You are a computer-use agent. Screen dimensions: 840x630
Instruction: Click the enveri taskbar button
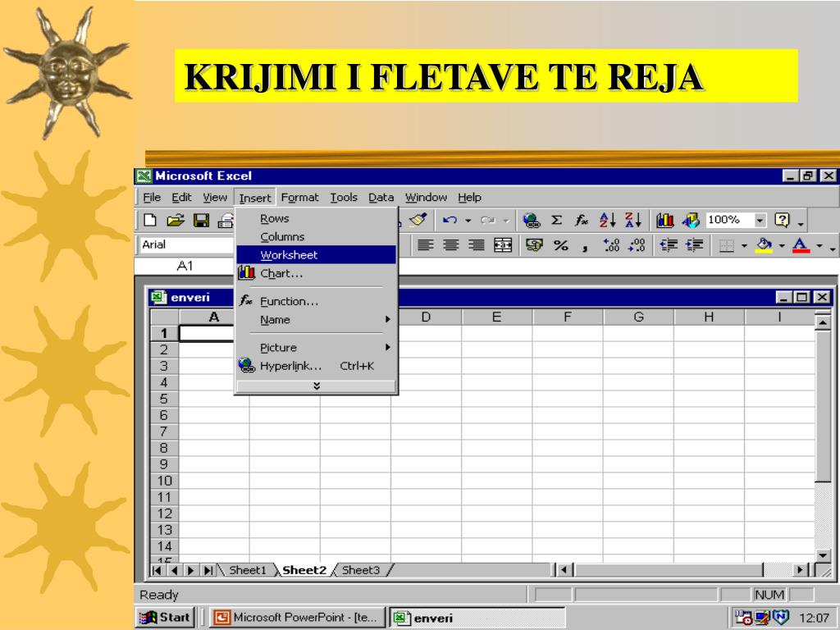[x=477, y=618]
